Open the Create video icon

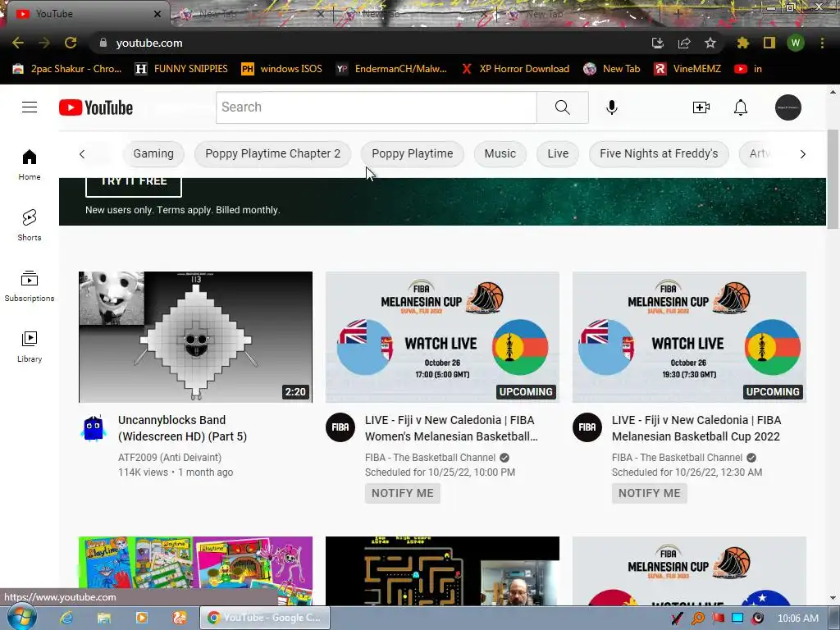(701, 107)
